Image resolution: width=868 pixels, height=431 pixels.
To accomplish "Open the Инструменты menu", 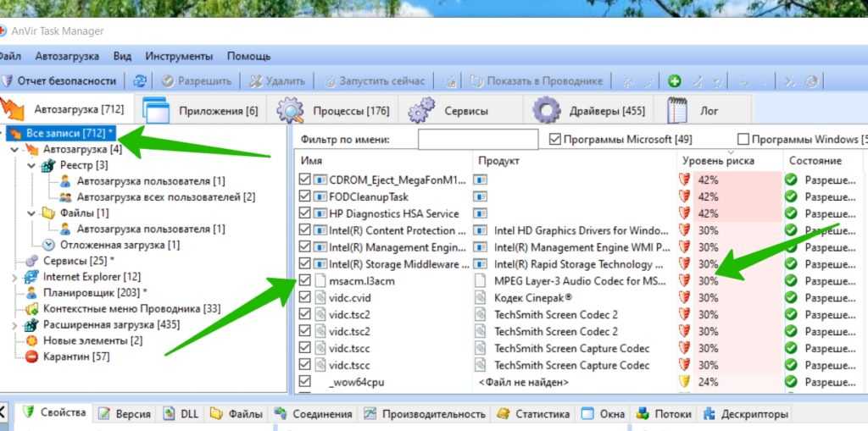I will tap(179, 56).
